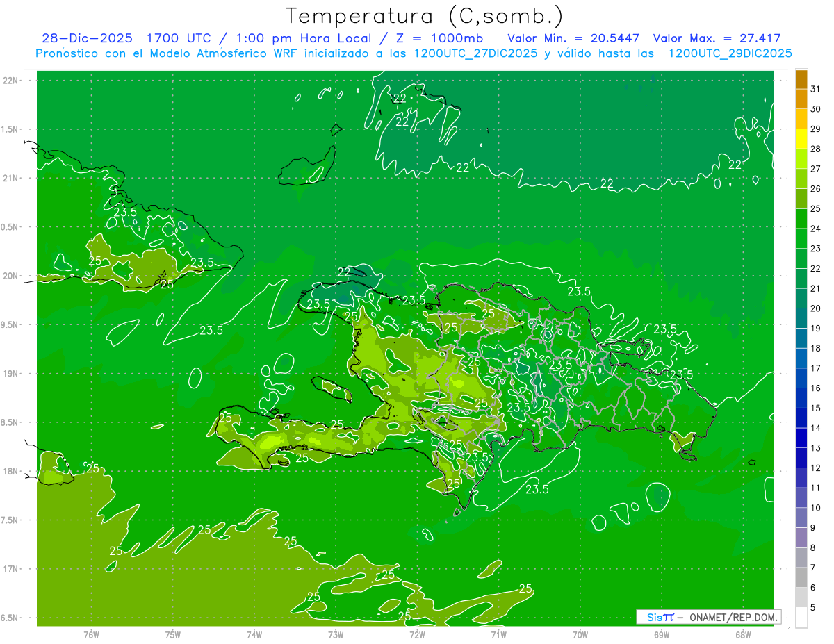This screenshot has width=834, height=644.
Task: Click the '76W' longitude axis label
Action: click(x=91, y=634)
